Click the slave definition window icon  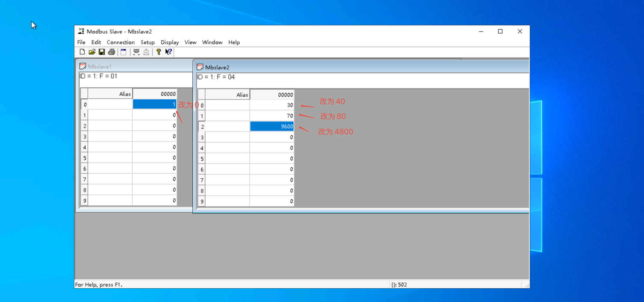click(x=123, y=52)
